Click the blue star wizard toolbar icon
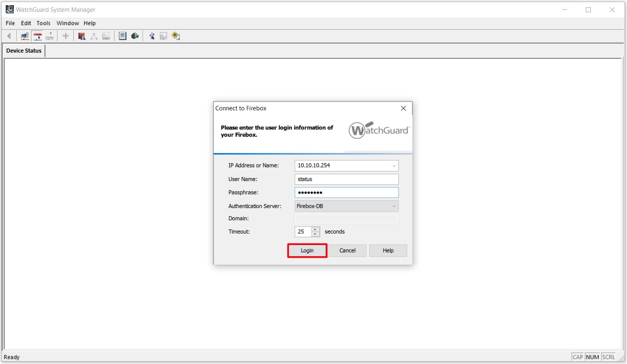 pos(152,36)
